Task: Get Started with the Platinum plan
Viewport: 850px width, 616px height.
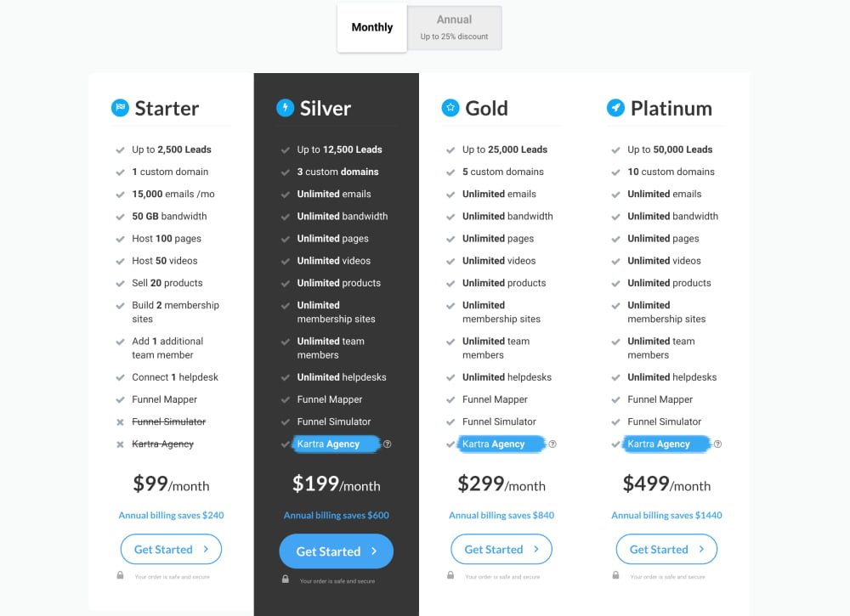Action: point(666,550)
